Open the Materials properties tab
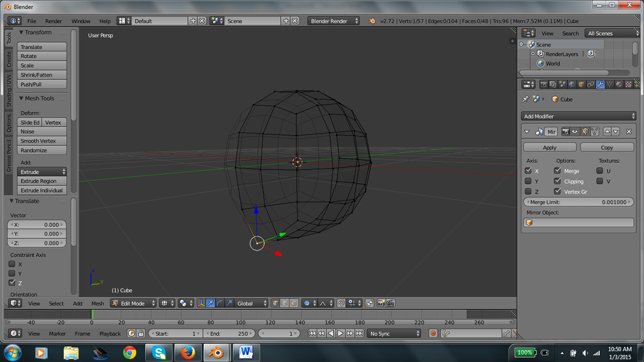This screenshot has height=362, width=644. (x=619, y=84)
